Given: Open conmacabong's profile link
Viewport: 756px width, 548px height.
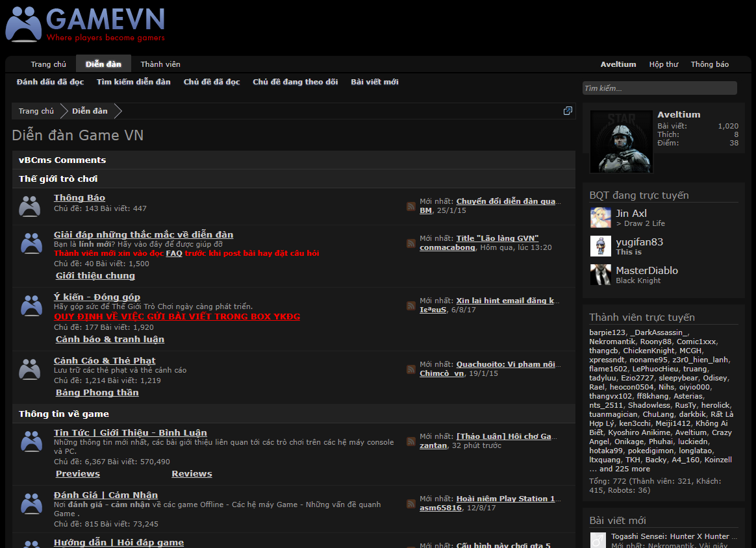Looking at the screenshot, I should [447, 248].
